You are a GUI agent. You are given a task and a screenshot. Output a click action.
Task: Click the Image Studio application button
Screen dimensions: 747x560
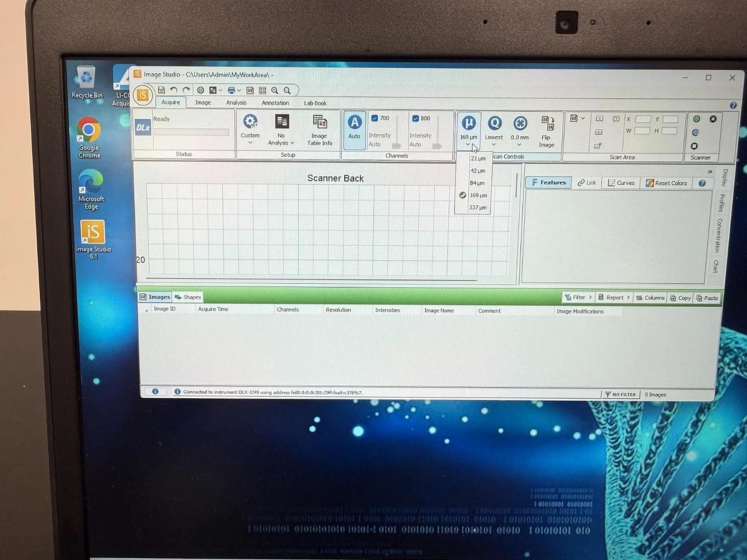point(143,95)
